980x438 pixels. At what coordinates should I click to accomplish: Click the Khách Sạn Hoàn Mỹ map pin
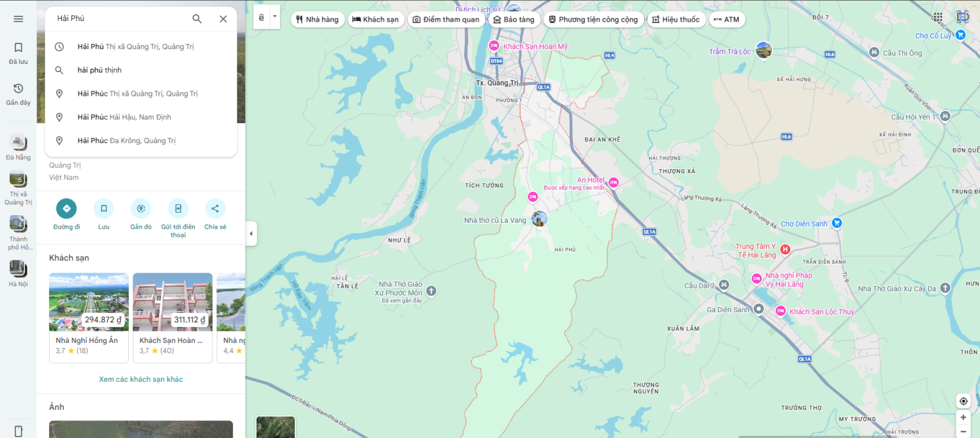pos(494,46)
